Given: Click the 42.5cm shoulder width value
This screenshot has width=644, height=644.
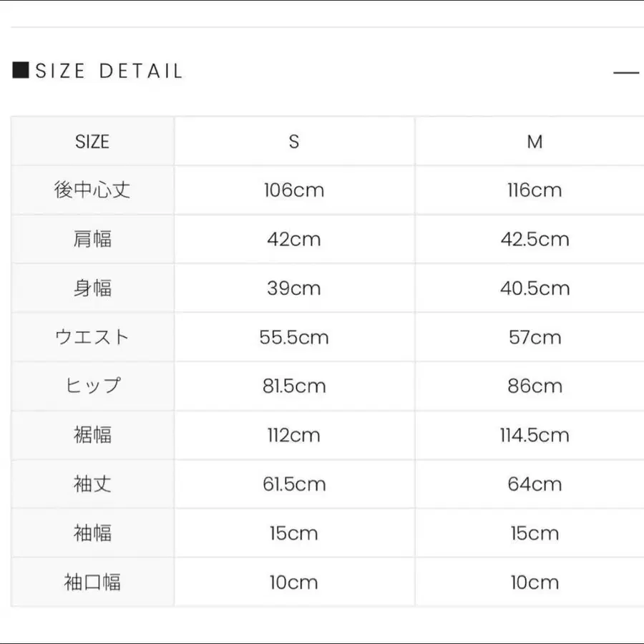Looking at the screenshot, I should 535,239.
